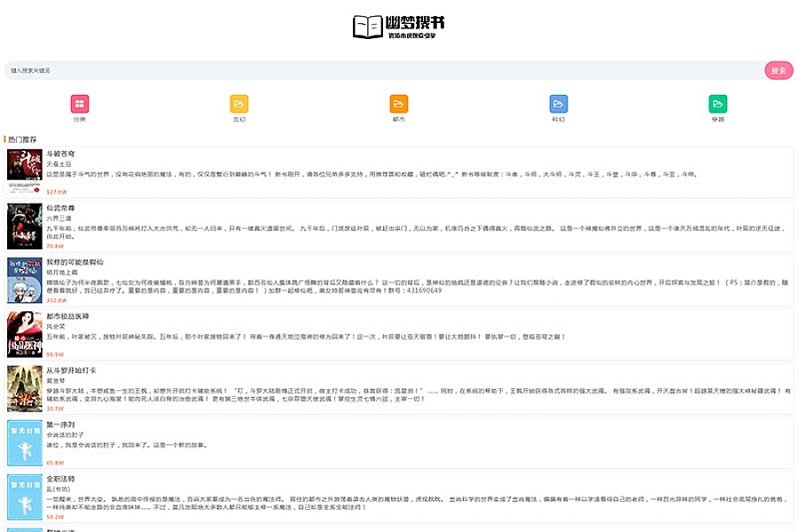Select the book title 仙武帝尊
The image size is (798, 532).
60,207
